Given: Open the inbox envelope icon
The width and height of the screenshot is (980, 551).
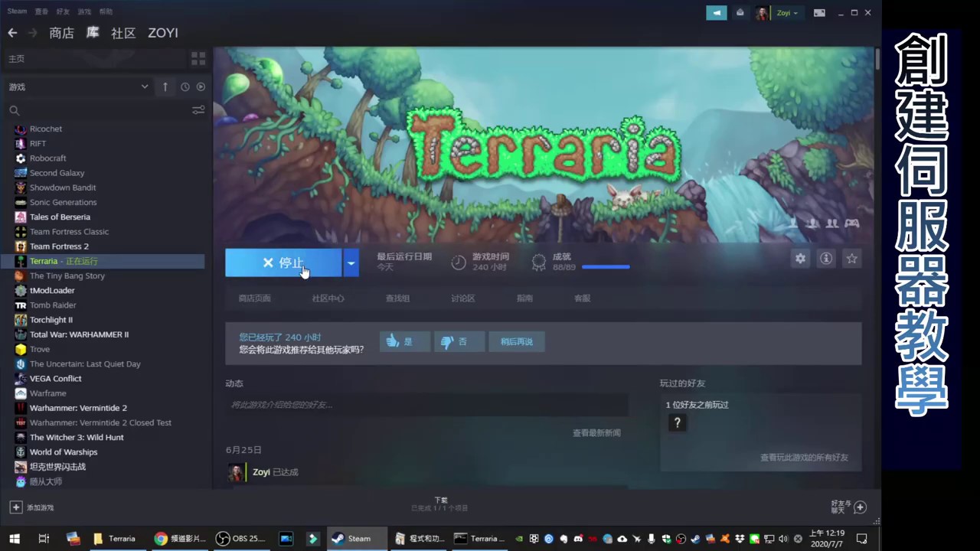Looking at the screenshot, I should (740, 13).
